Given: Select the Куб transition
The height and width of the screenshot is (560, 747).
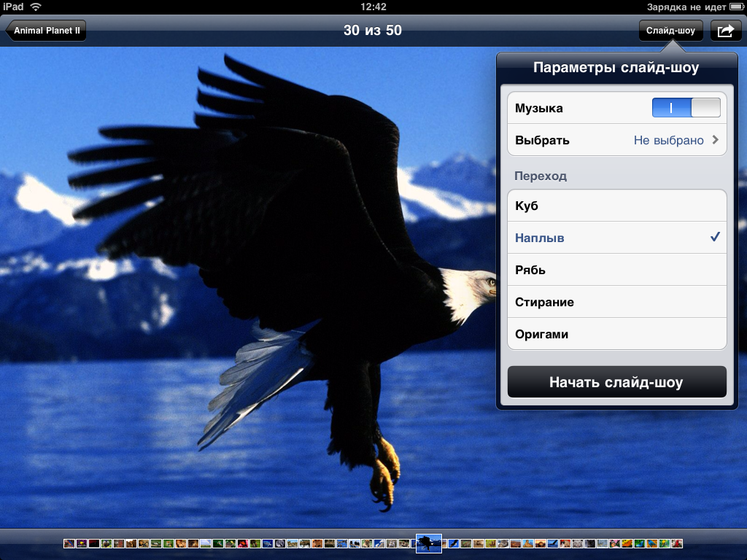Looking at the screenshot, I should point(616,206).
